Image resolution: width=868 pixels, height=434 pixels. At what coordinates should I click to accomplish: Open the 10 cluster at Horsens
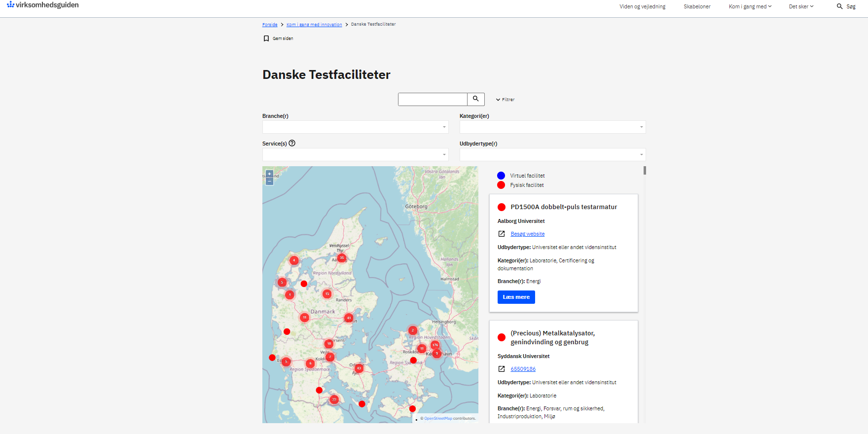[329, 344]
